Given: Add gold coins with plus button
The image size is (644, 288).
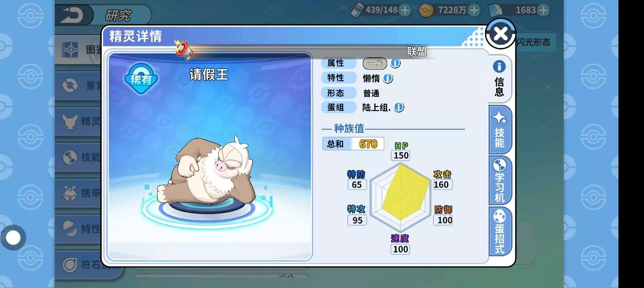Looking at the screenshot, I should [474, 10].
